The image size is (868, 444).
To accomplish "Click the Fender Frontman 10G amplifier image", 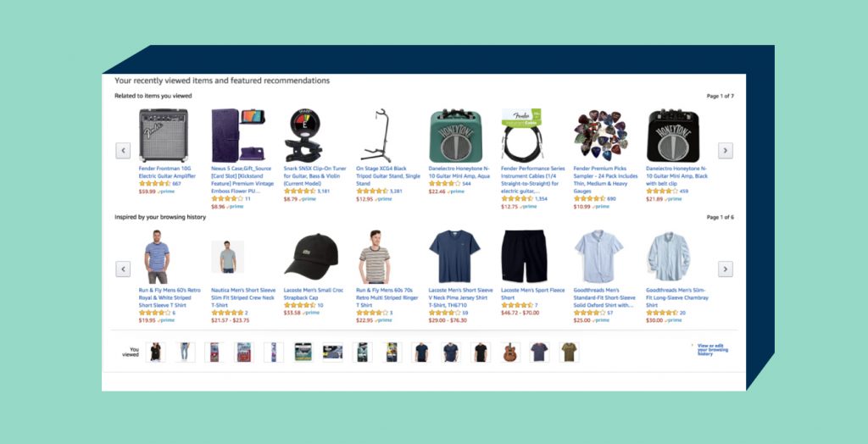I will pos(164,135).
